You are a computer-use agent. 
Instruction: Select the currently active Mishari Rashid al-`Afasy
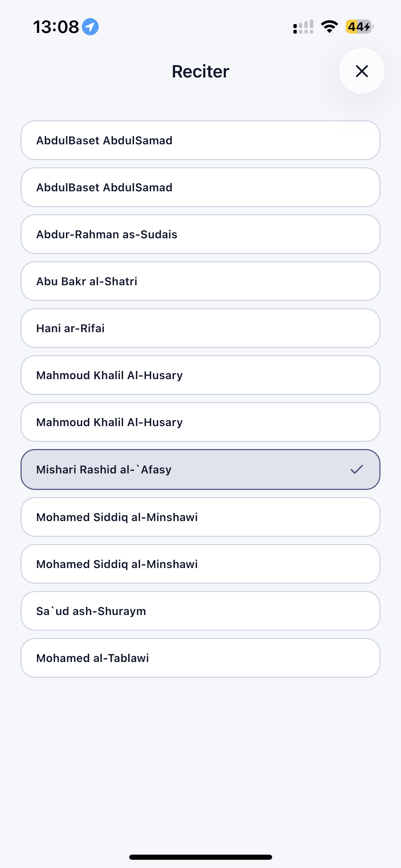(200, 469)
